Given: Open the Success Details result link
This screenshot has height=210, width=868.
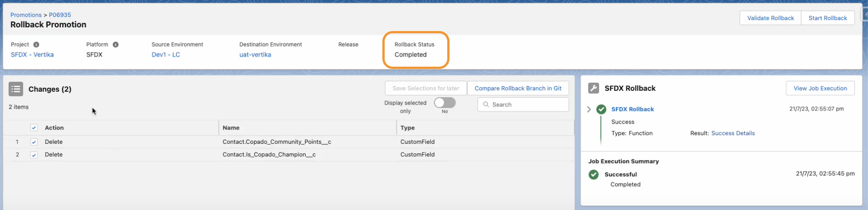Looking at the screenshot, I should [733, 133].
